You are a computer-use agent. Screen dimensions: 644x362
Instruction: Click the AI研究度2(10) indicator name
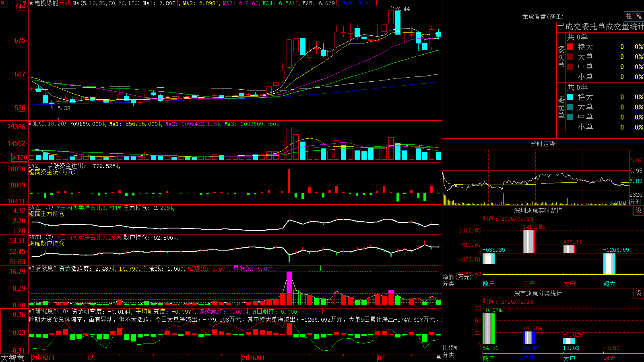[48, 311]
